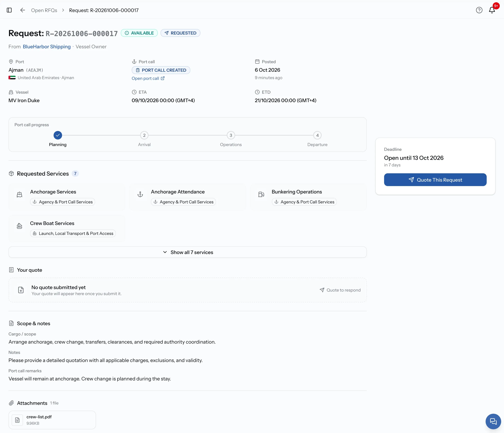Screen dimensions: 504x433
Task: Click the no-quote add-file icon
Action: coord(21,290)
